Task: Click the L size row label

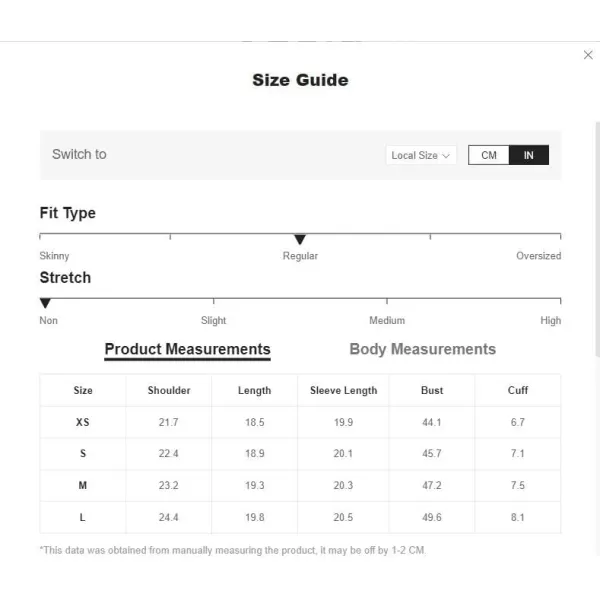Action: pos(83,517)
